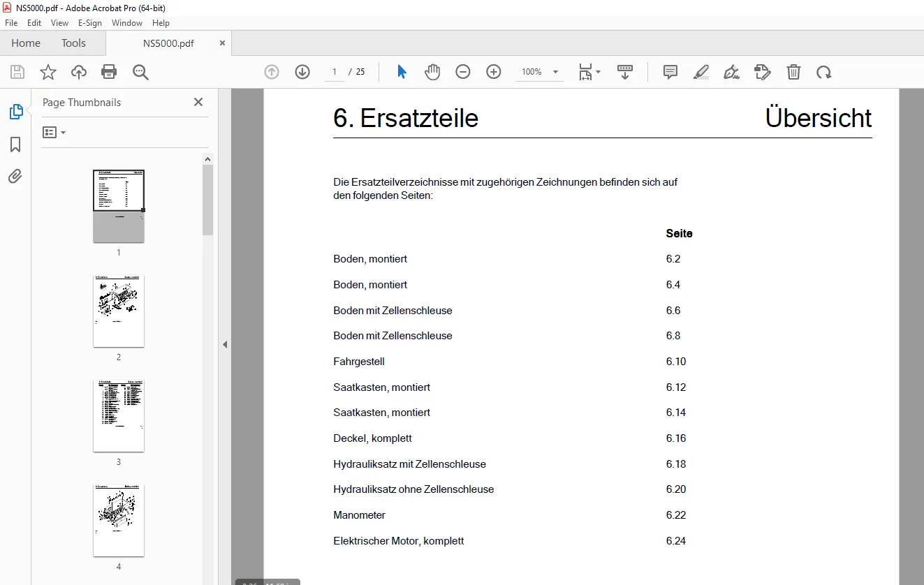Image resolution: width=924 pixels, height=585 pixels.
Task: Close the NS5000.pdf tab
Action: coord(223,43)
